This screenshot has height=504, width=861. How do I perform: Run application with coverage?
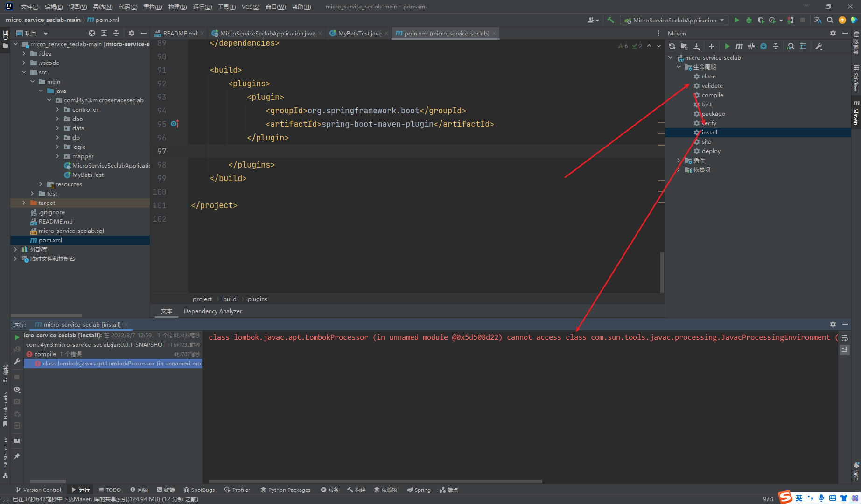[761, 20]
